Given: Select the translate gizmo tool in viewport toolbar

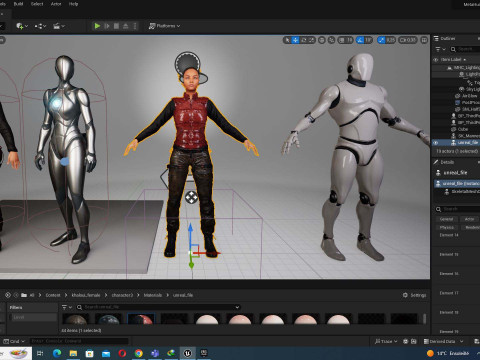Looking at the screenshot, I should pos(295,40).
